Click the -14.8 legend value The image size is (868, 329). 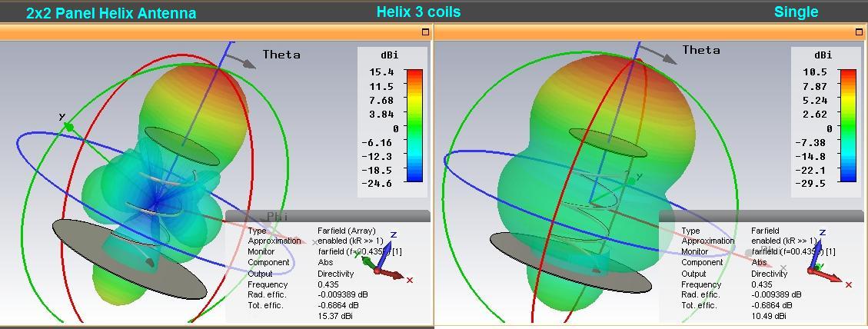(812, 156)
